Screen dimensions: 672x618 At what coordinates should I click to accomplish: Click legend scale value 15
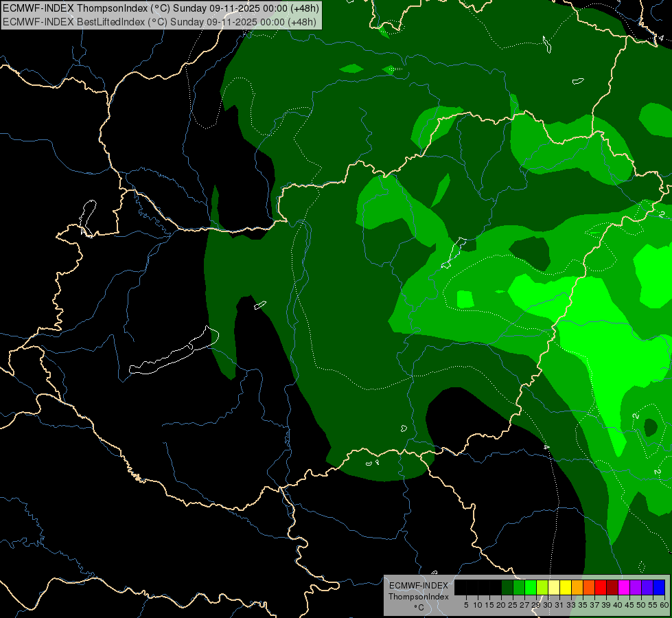pyautogui.click(x=489, y=605)
